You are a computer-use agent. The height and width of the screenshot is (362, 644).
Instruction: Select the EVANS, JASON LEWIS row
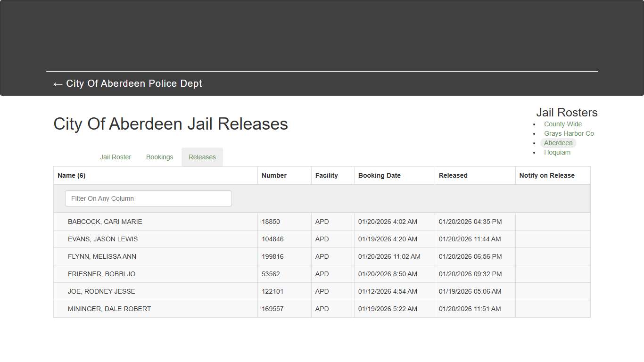point(103,239)
